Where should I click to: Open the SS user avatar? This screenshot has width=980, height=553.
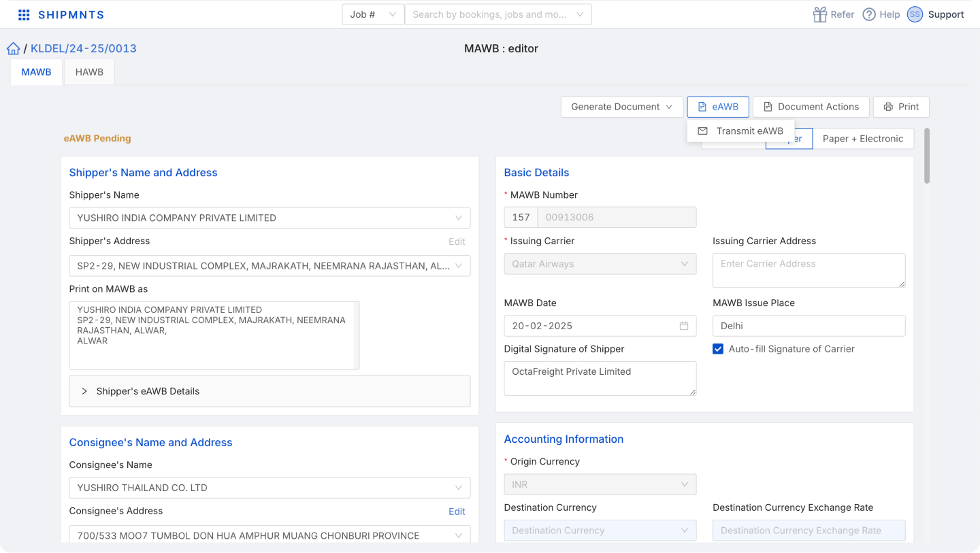click(x=915, y=14)
